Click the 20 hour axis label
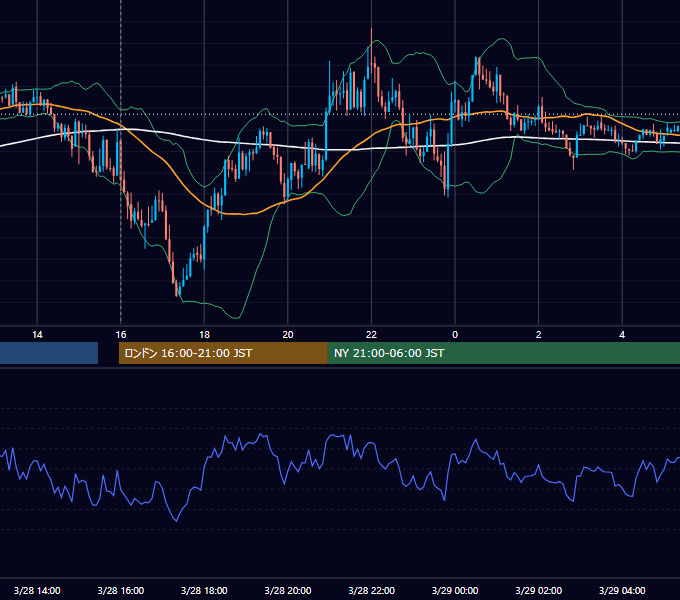 [288, 335]
